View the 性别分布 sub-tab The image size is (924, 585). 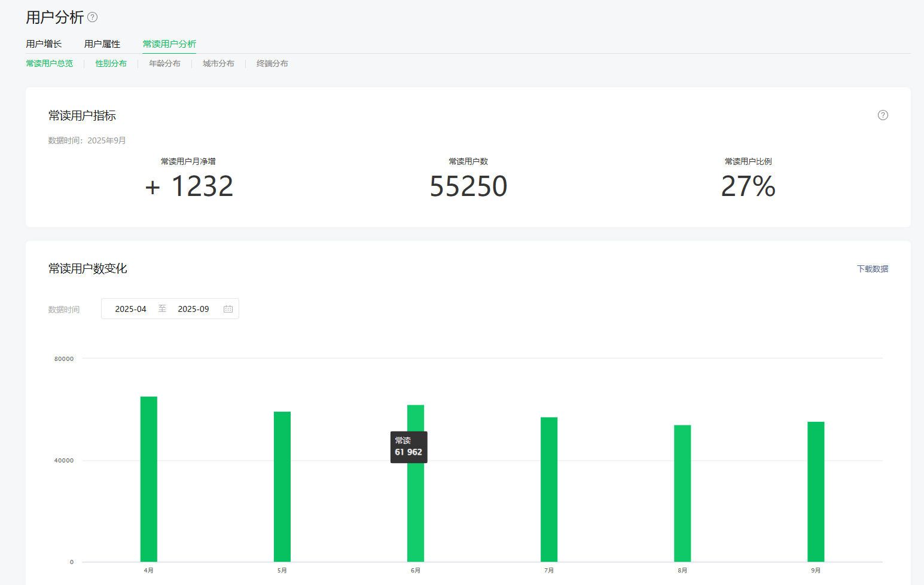pyautogui.click(x=111, y=63)
